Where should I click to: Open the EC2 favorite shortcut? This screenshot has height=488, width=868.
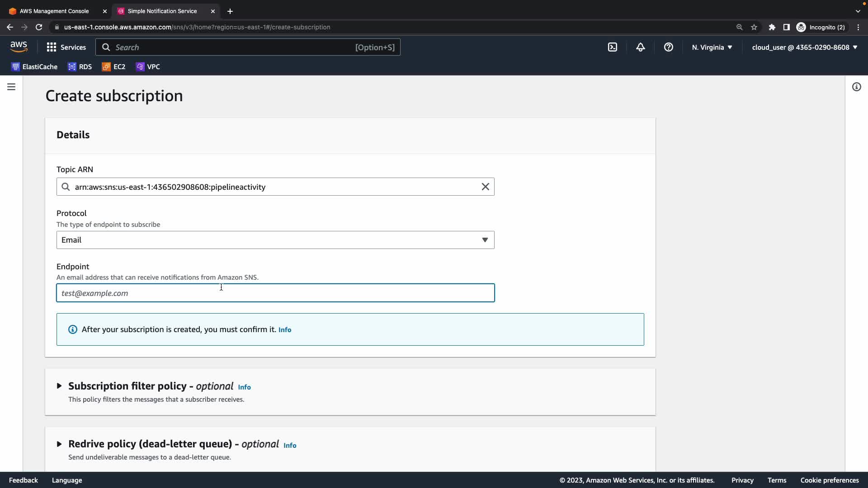tap(113, 67)
